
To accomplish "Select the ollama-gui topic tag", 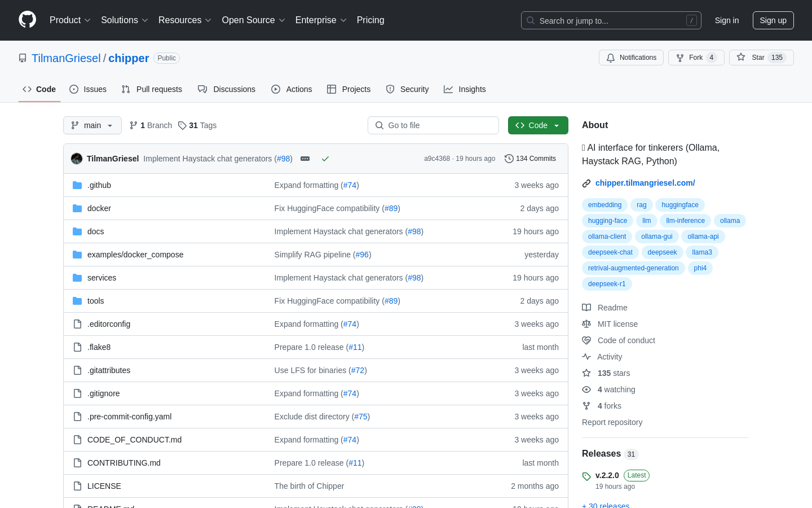I will [657, 237].
